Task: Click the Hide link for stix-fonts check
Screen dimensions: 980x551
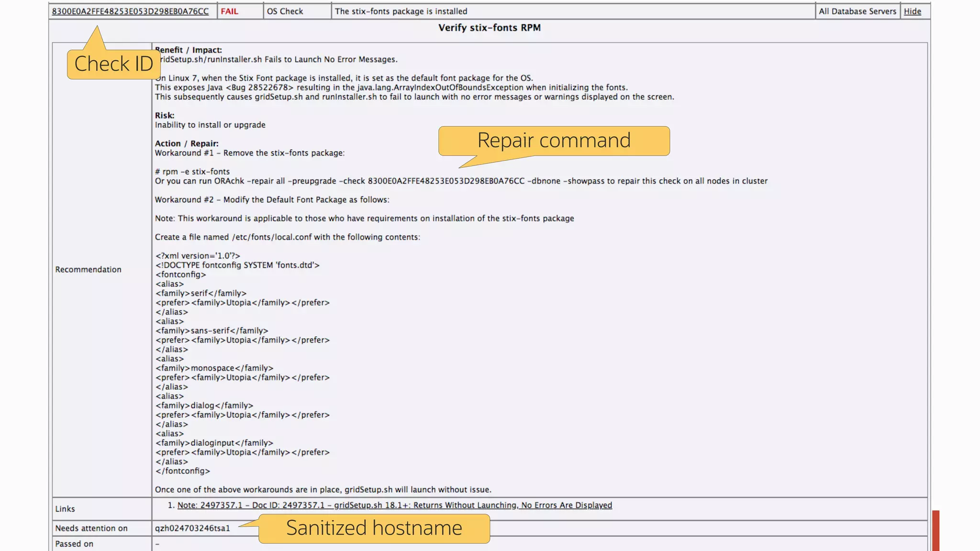Action: coord(912,11)
